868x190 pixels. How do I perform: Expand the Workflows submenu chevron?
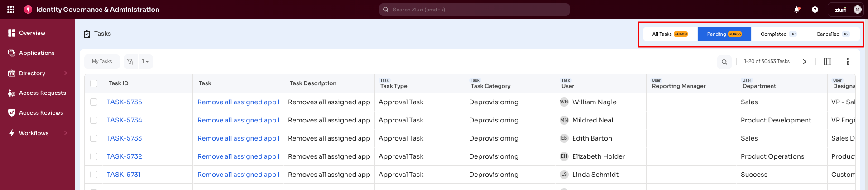(x=66, y=133)
